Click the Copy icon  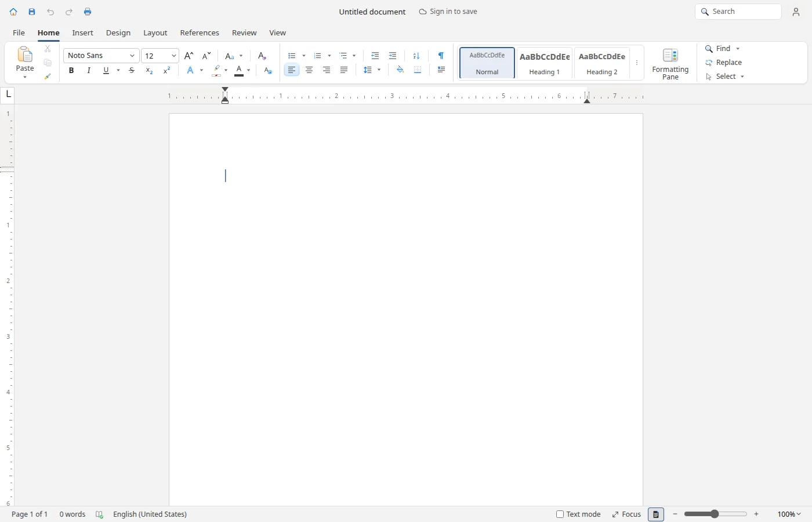48,63
